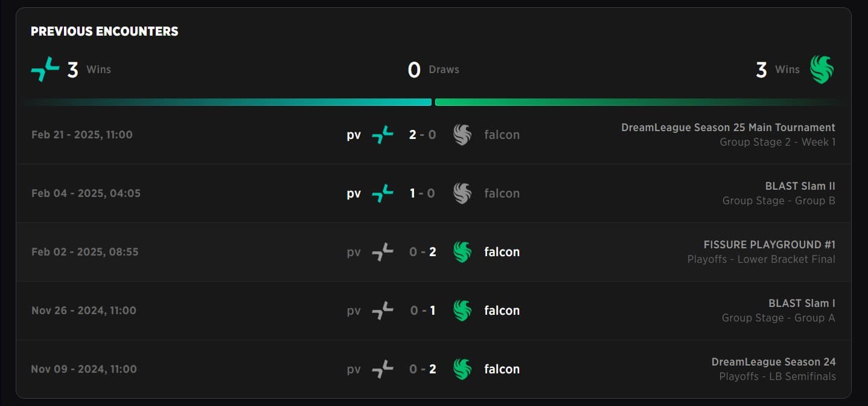868x406 pixels.
Task: Click the grey falcon icon in the Feb 21 match
Action: (x=462, y=134)
